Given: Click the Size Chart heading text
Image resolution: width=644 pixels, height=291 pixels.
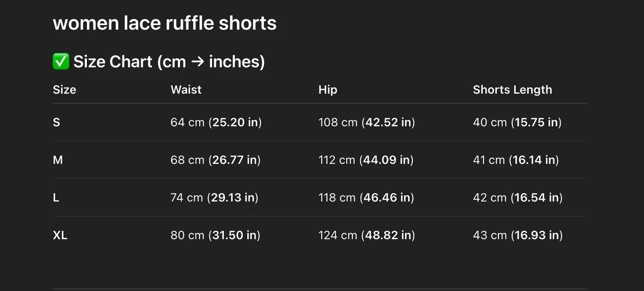Looking at the screenshot, I should point(169,62).
